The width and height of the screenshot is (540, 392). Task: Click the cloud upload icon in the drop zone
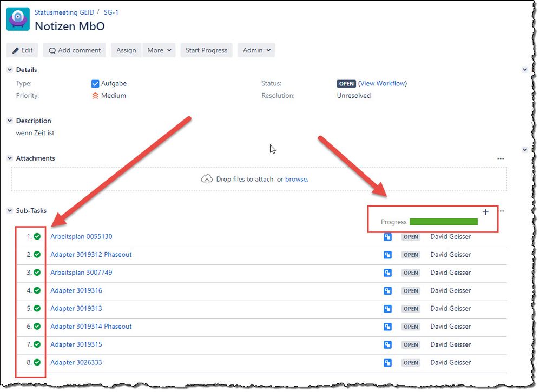click(x=207, y=180)
